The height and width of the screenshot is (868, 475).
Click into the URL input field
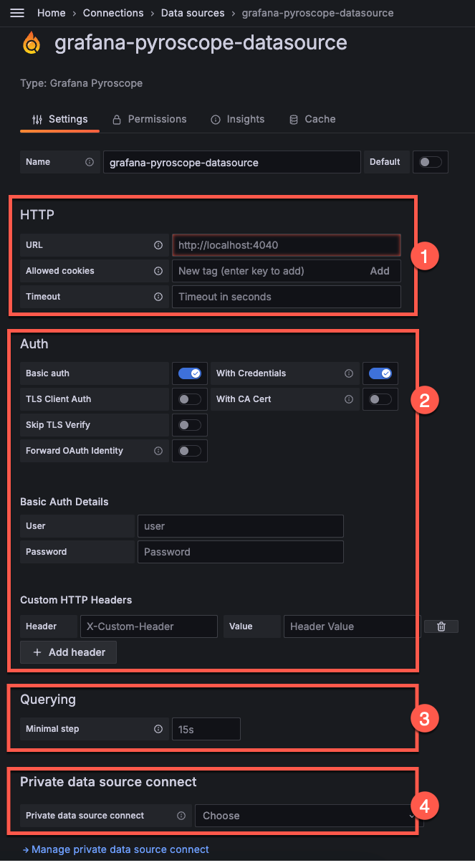click(x=286, y=245)
